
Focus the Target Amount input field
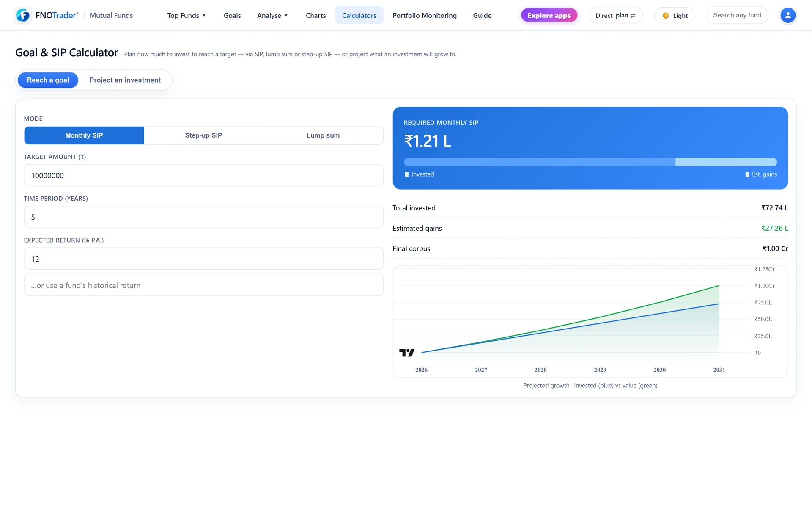pos(203,175)
